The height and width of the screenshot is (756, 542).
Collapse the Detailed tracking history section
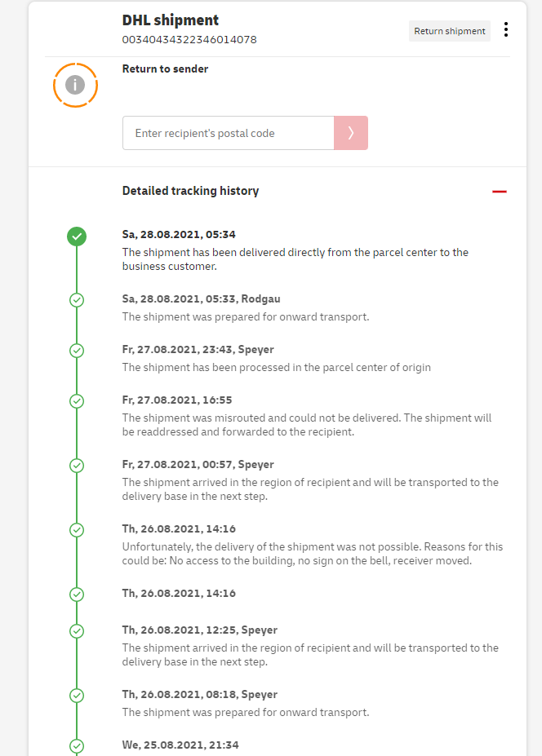pyautogui.click(x=500, y=192)
